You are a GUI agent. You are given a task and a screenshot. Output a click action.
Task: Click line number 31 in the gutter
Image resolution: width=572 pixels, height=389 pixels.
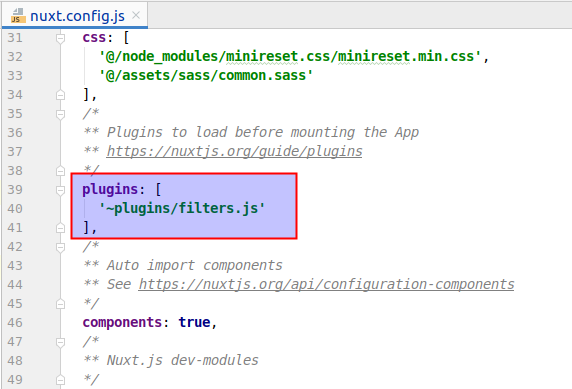[x=15, y=38]
